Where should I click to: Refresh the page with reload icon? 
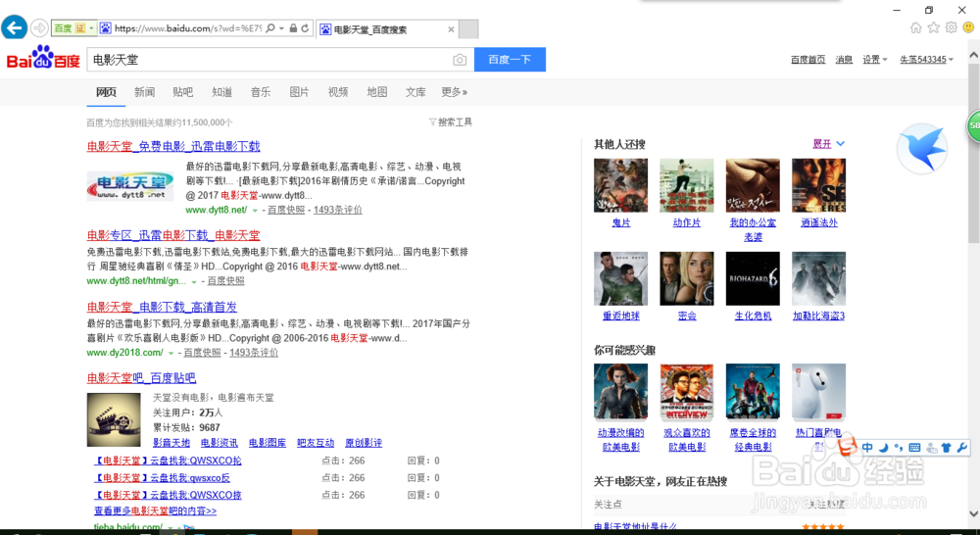tap(305, 28)
